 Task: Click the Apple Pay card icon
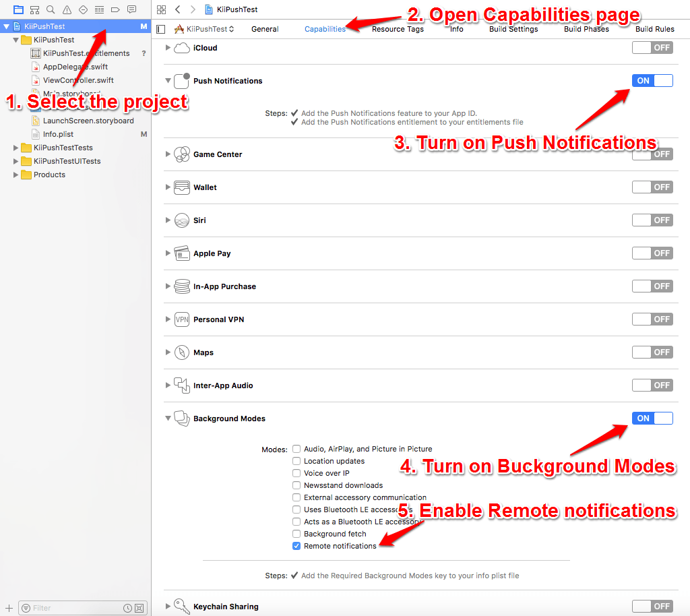pos(182,253)
